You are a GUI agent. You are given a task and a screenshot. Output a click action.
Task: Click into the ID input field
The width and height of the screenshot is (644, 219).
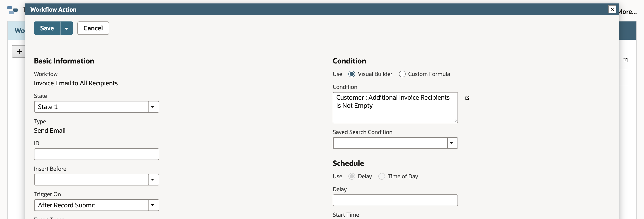coord(97,154)
